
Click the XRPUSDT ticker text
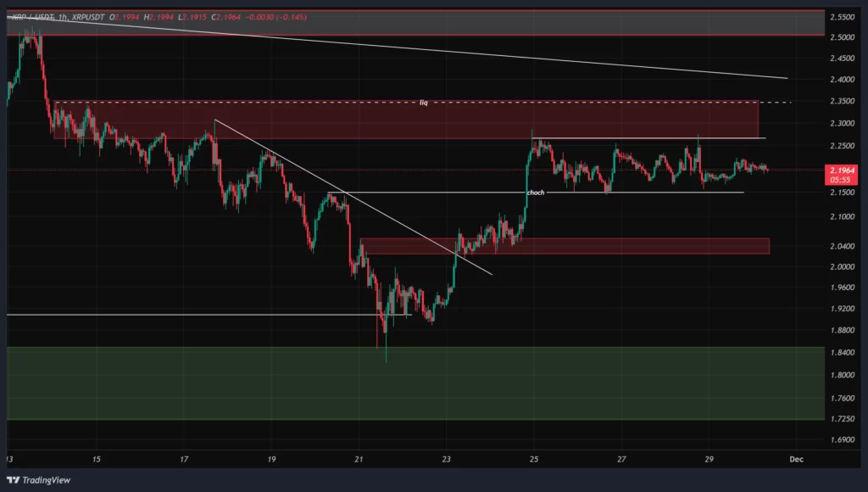point(86,17)
